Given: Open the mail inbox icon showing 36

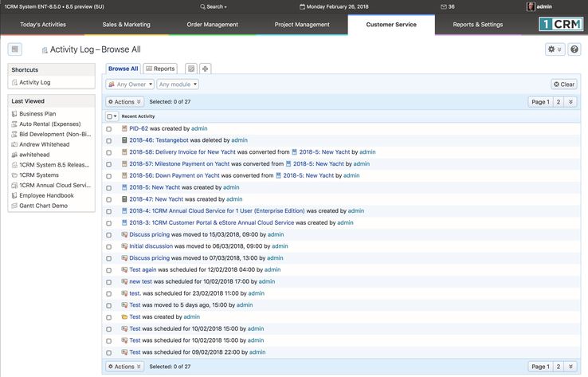Looking at the screenshot, I should (444, 6).
